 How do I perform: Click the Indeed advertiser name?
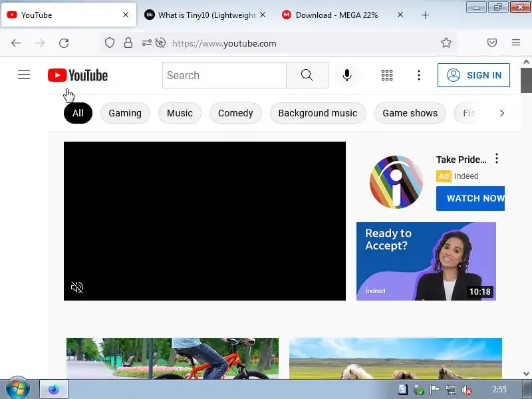[x=466, y=176]
